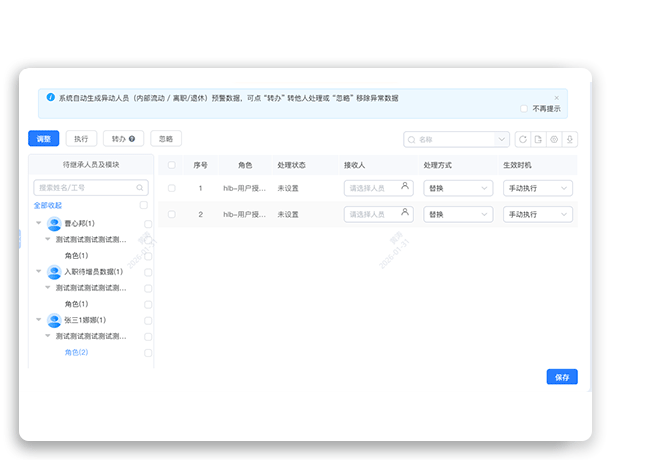The width and height of the screenshot is (666, 460).
Task: Click the download icon in the toolbar
Action: click(570, 139)
